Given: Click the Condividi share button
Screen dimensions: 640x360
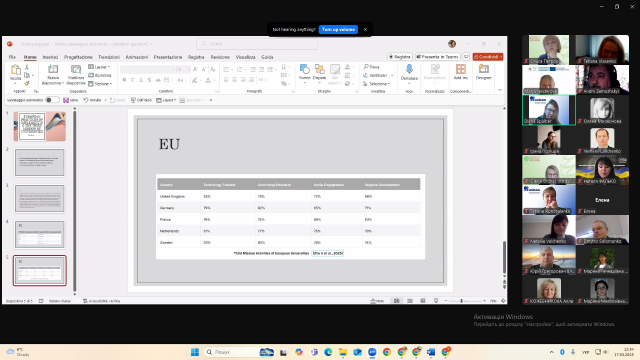Looking at the screenshot, I should 488,57.
